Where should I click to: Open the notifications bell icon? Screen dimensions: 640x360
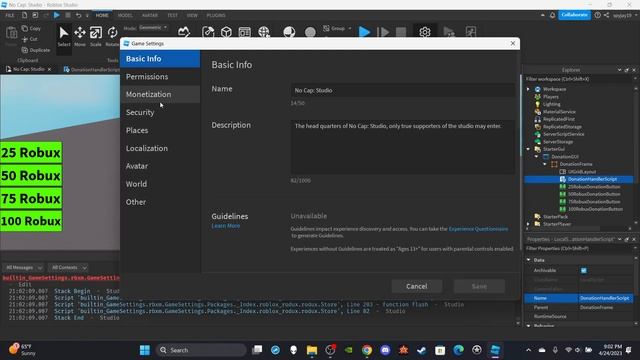pyautogui.click(x=552, y=15)
